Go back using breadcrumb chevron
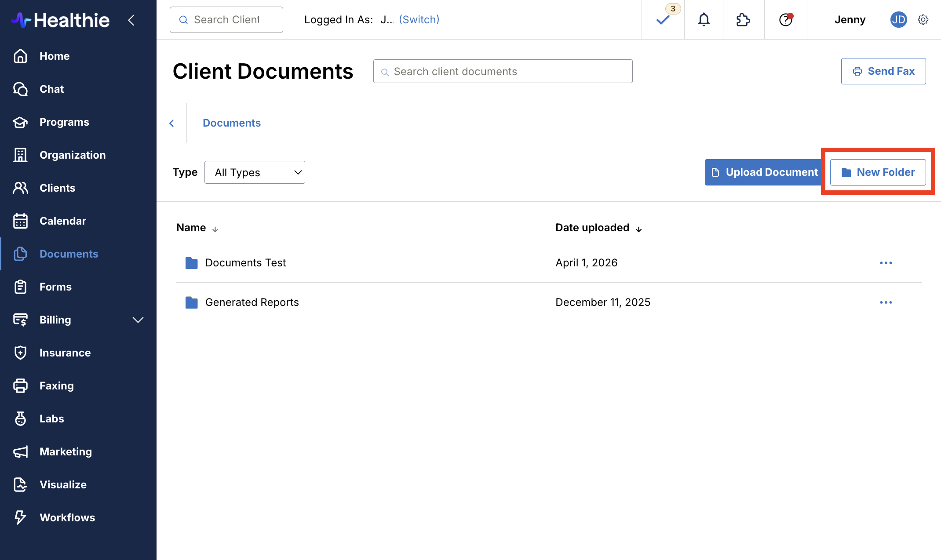Image resolution: width=941 pixels, height=560 pixels. click(171, 123)
